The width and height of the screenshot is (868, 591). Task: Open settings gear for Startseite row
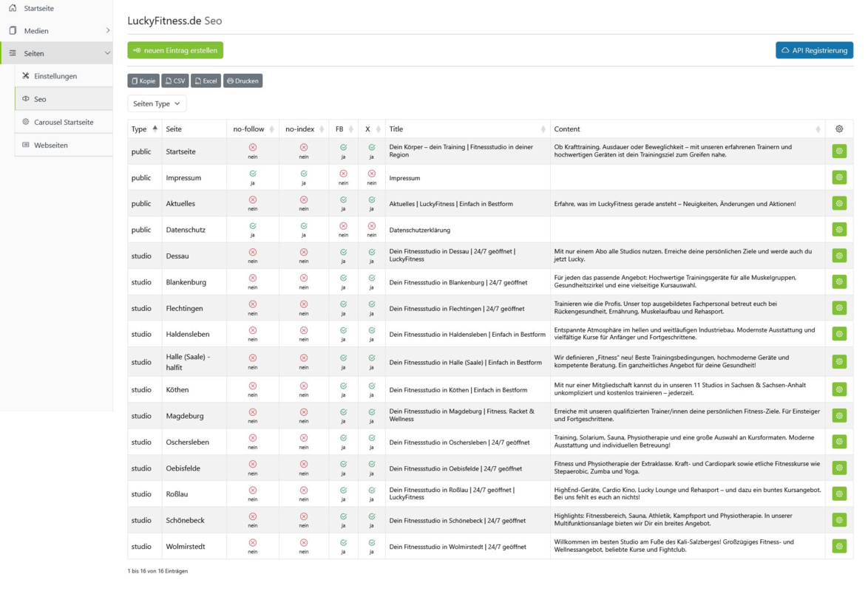pos(839,151)
